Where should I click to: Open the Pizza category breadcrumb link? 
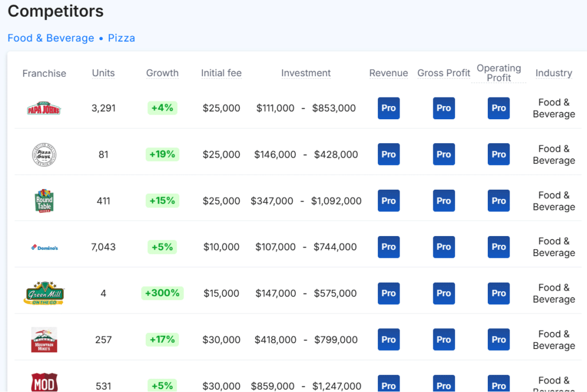(x=122, y=38)
